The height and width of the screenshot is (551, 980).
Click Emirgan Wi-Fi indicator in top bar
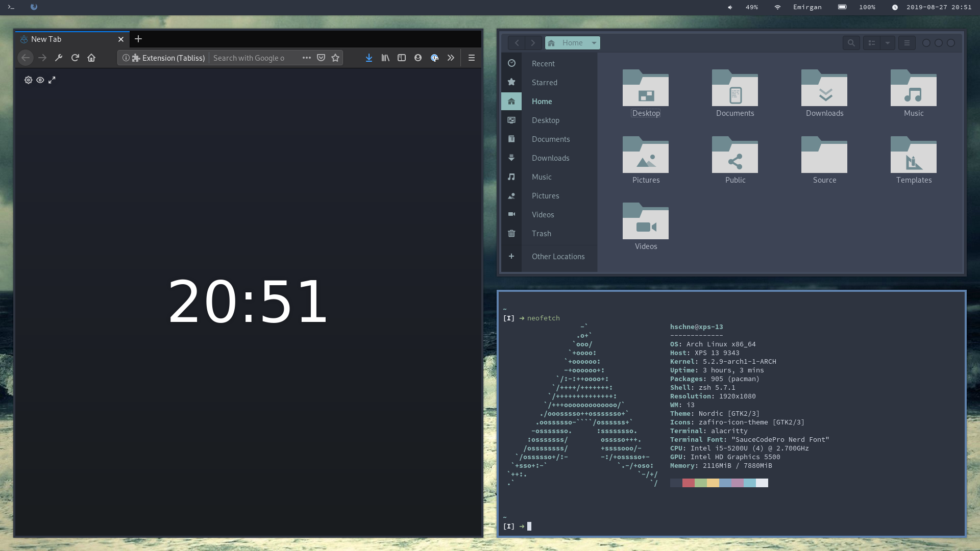click(x=798, y=7)
